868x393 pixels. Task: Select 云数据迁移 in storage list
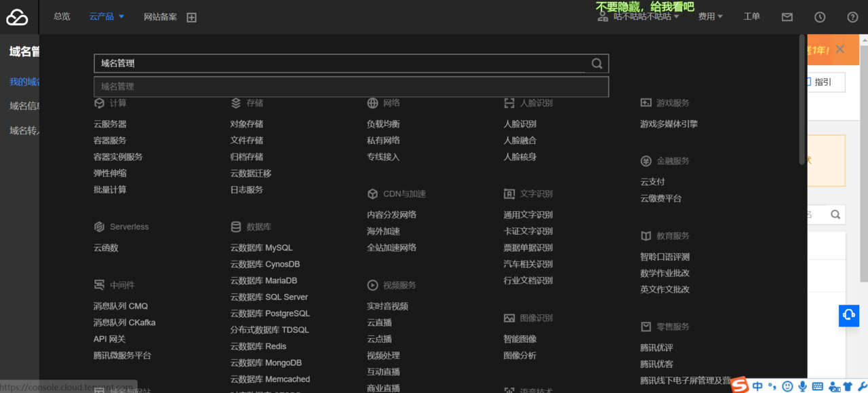251,173
